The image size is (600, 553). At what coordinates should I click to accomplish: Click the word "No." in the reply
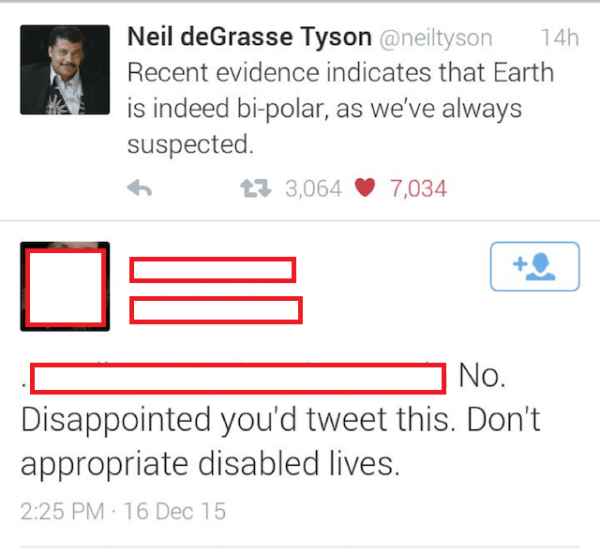(x=483, y=378)
